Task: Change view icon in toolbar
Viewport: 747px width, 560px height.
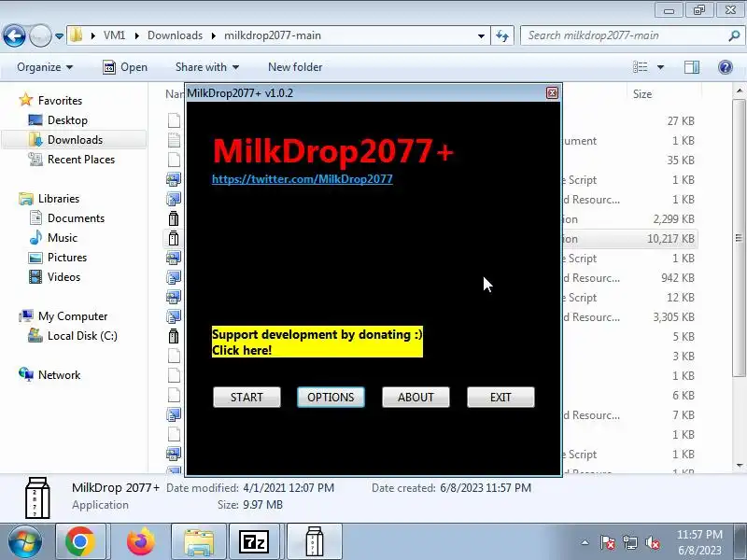Action: pyautogui.click(x=640, y=67)
